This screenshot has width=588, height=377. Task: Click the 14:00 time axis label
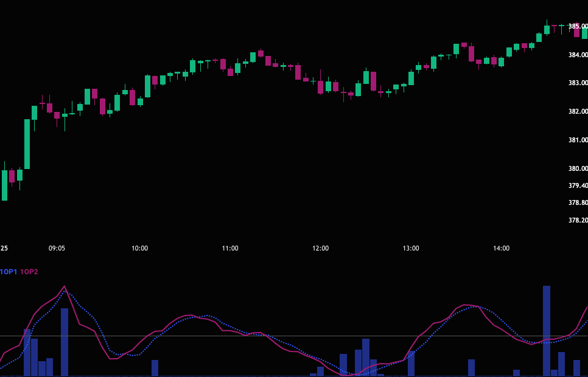502,248
